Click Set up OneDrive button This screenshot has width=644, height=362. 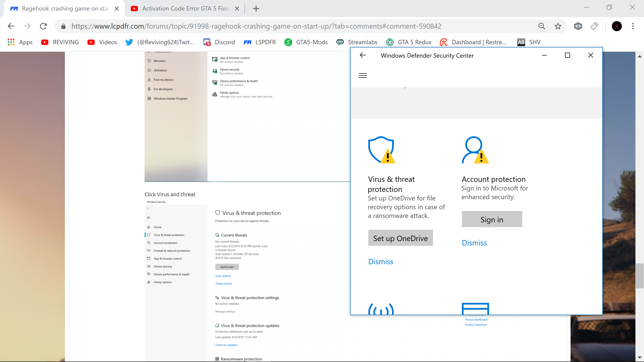pos(400,238)
